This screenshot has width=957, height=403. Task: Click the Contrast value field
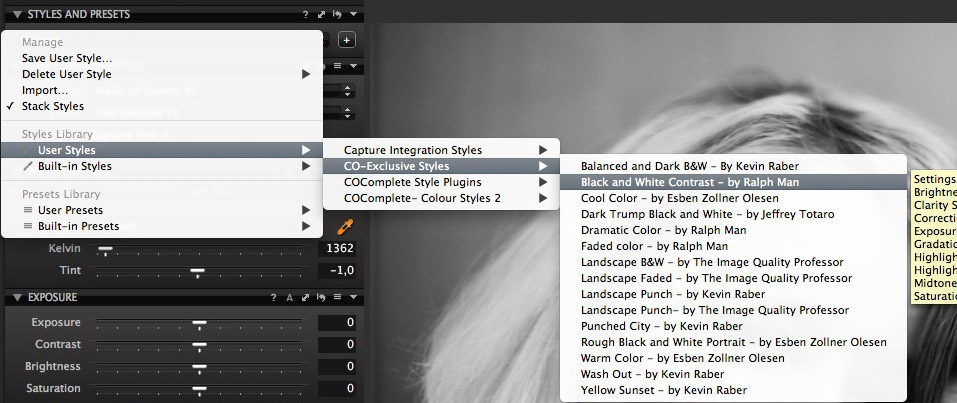(x=337, y=344)
